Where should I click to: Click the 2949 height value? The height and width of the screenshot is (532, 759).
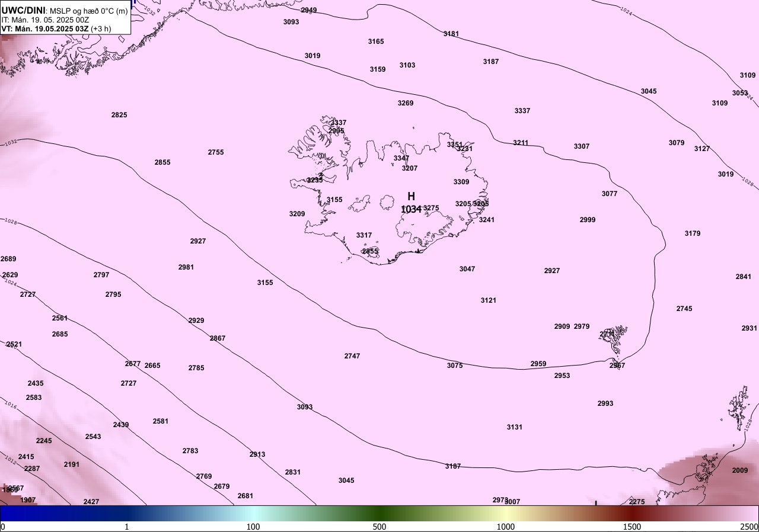(x=309, y=10)
